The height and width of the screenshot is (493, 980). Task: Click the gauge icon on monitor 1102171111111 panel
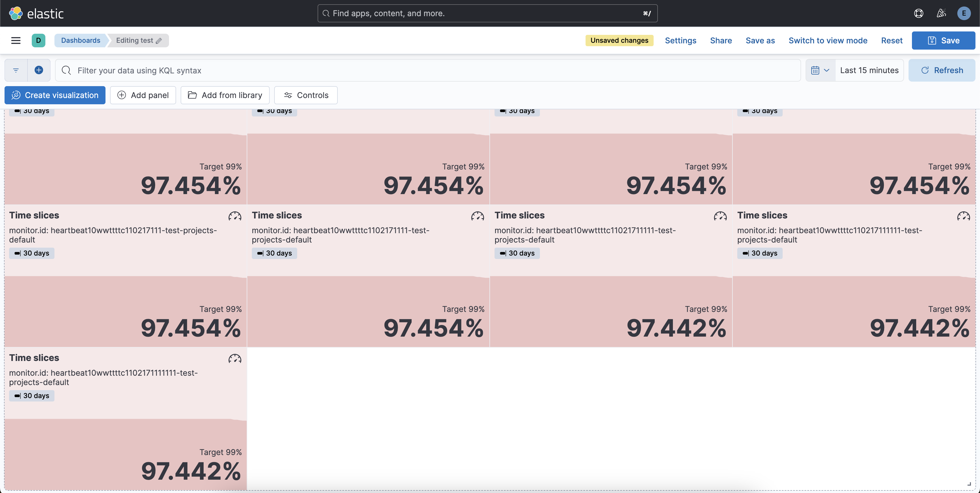pyautogui.click(x=235, y=358)
